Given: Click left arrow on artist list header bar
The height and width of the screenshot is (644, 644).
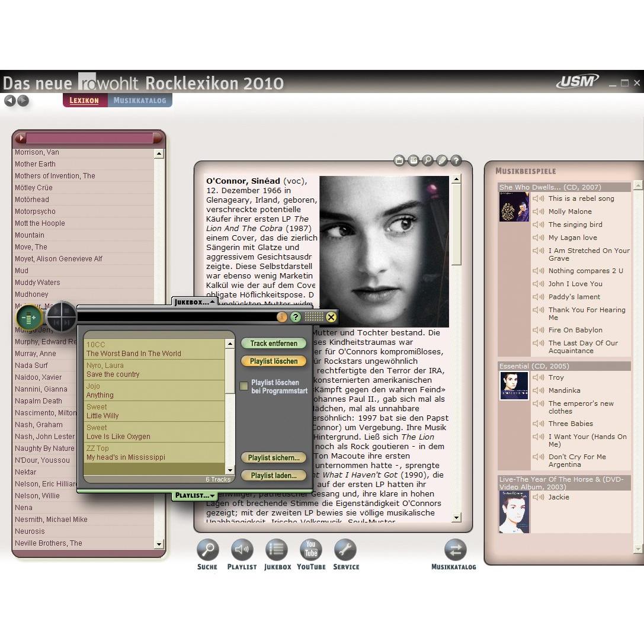Looking at the screenshot, I should [x=21, y=138].
